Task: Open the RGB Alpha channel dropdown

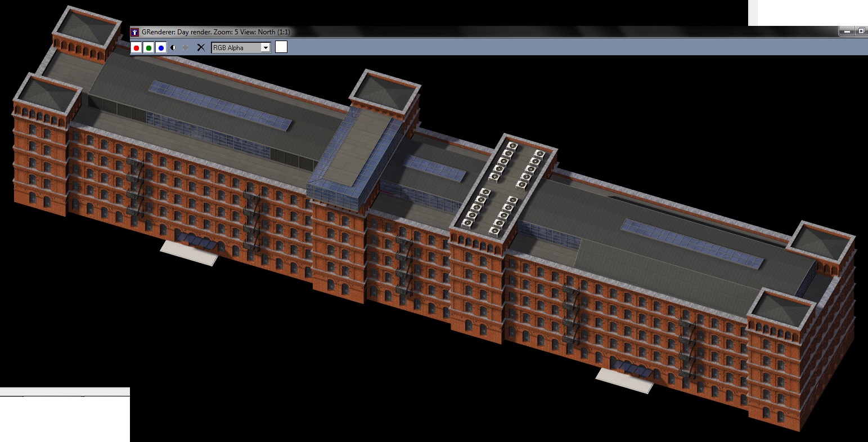Action: [x=241, y=48]
